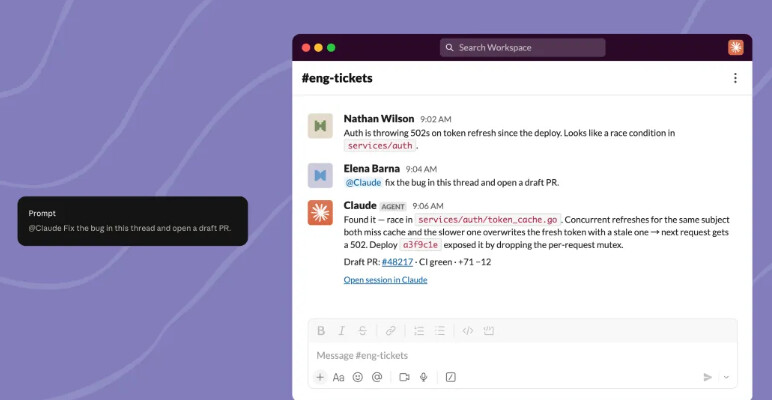The image size is (772, 400).
Task: Click the green maximize window button
Action: pyautogui.click(x=331, y=48)
